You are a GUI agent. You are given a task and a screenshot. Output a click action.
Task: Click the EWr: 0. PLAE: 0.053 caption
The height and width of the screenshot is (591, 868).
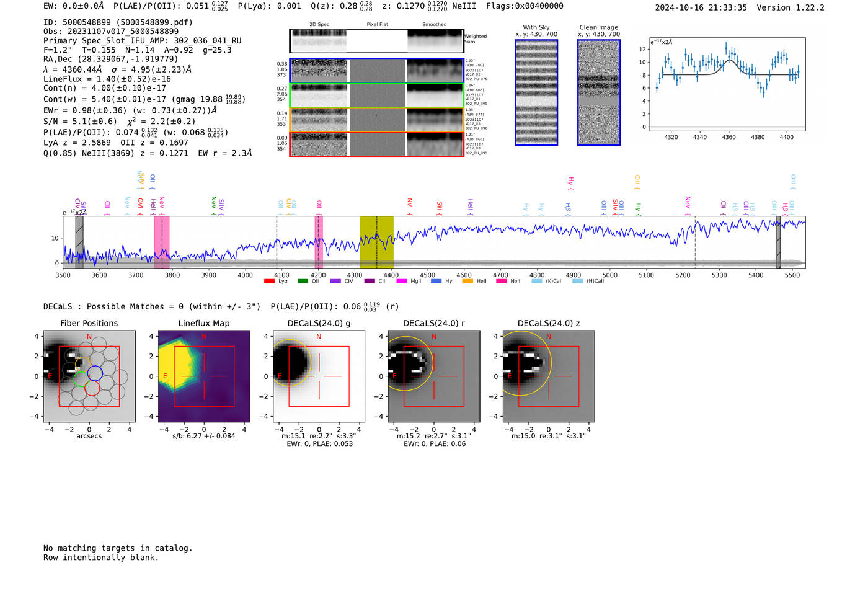319,444
